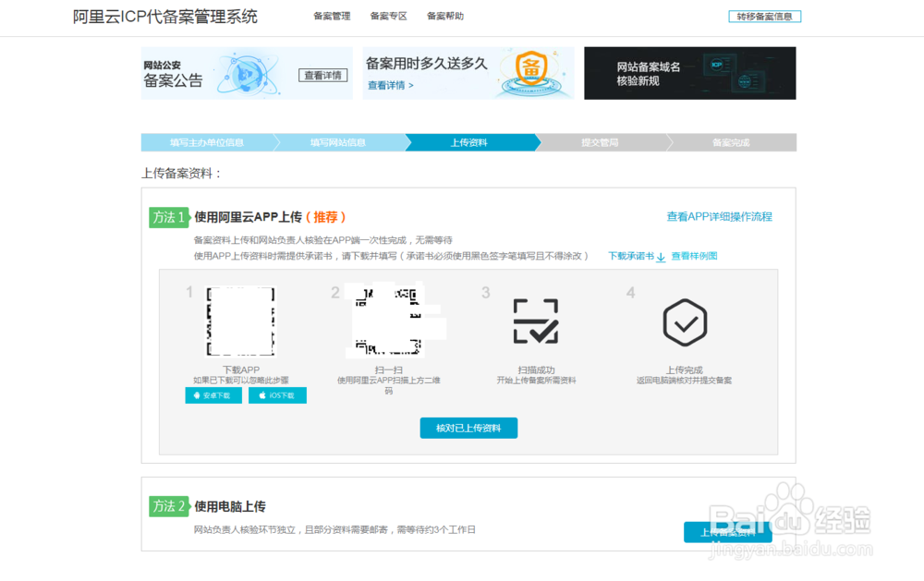Click the 上传备案资料： heading text
The height and width of the screenshot is (581, 924).
point(181,174)
